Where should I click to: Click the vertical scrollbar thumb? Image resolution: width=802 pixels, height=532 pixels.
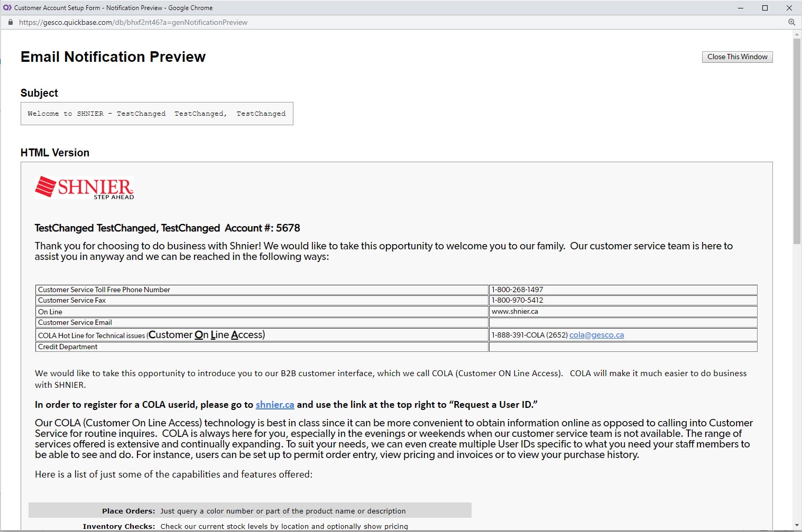[x=797, y=141]
